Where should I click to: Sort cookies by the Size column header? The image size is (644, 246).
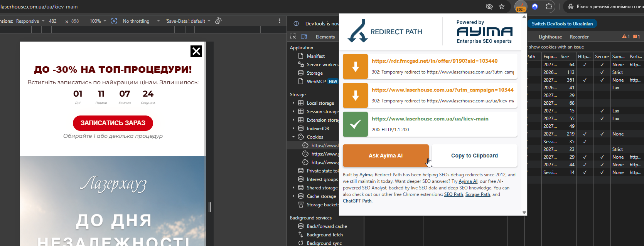[x=567, y=57]
